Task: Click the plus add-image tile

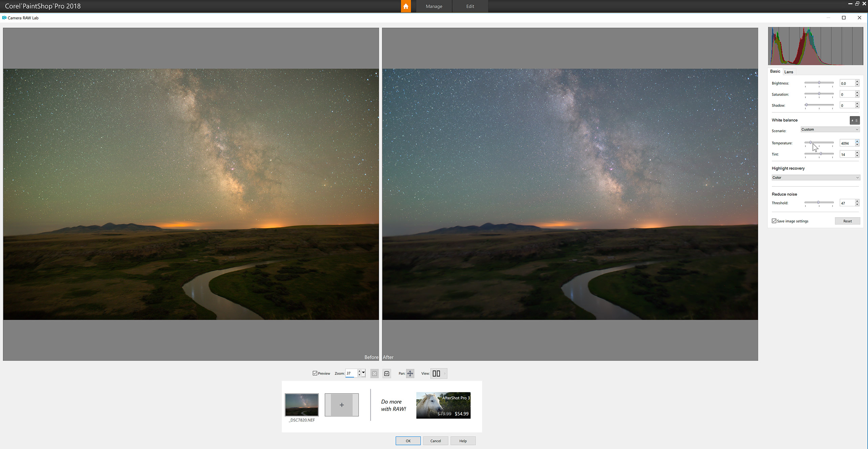Action: [x=342, y=405]
